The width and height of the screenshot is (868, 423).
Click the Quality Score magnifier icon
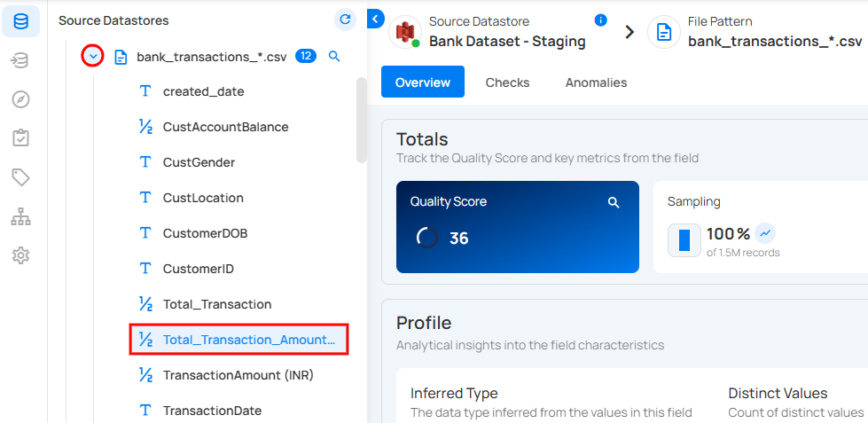click(614, 202)
